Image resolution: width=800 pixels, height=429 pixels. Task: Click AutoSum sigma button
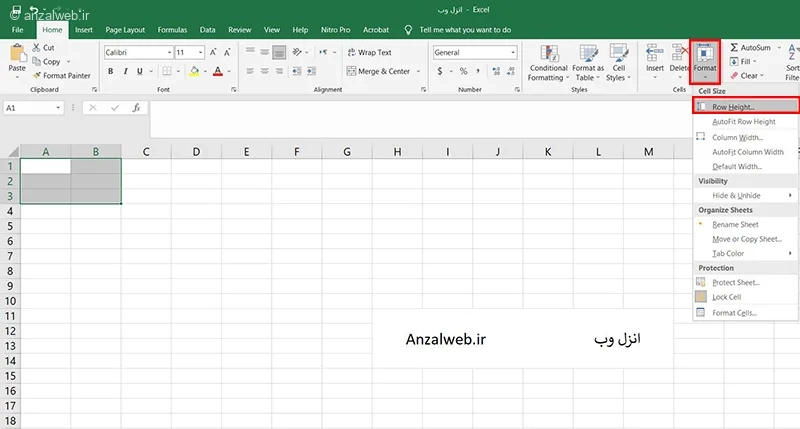point(750,47)
